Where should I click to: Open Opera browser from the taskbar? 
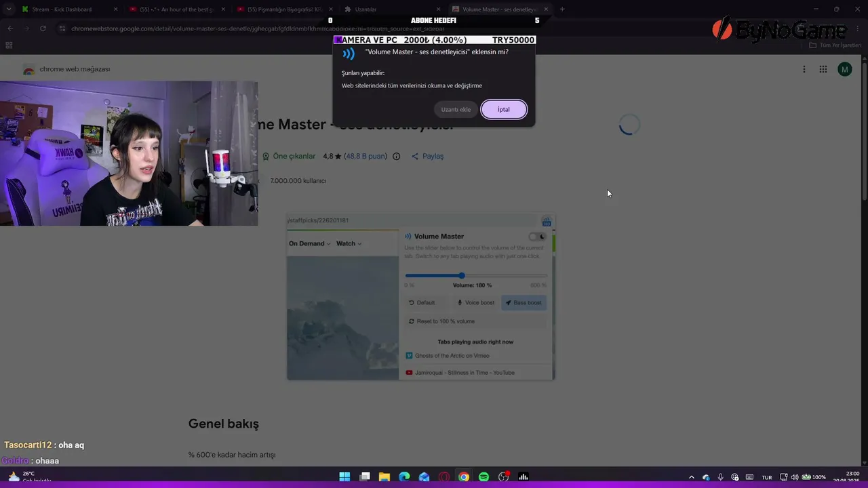[x=444, y=477]
